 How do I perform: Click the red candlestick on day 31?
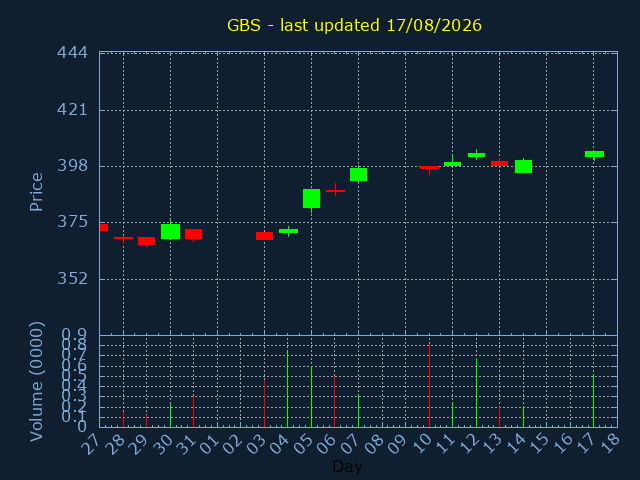click(193, 234)
